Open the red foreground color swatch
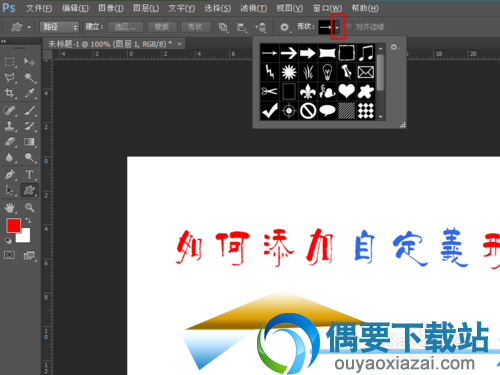500x375 pixels. click(13, 225)
